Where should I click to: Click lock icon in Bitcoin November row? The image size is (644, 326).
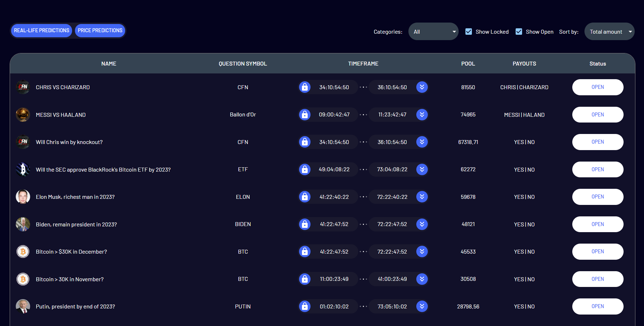pyautogui.click(x=305, y=279)
